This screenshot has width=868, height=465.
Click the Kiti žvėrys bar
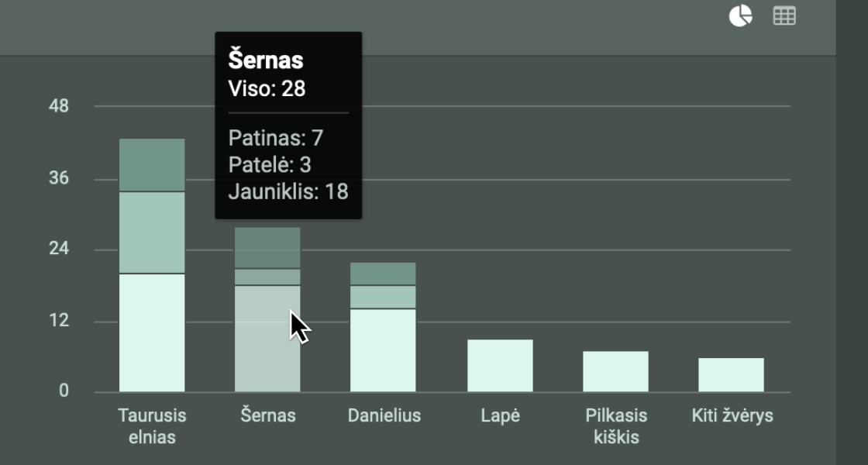731,375
